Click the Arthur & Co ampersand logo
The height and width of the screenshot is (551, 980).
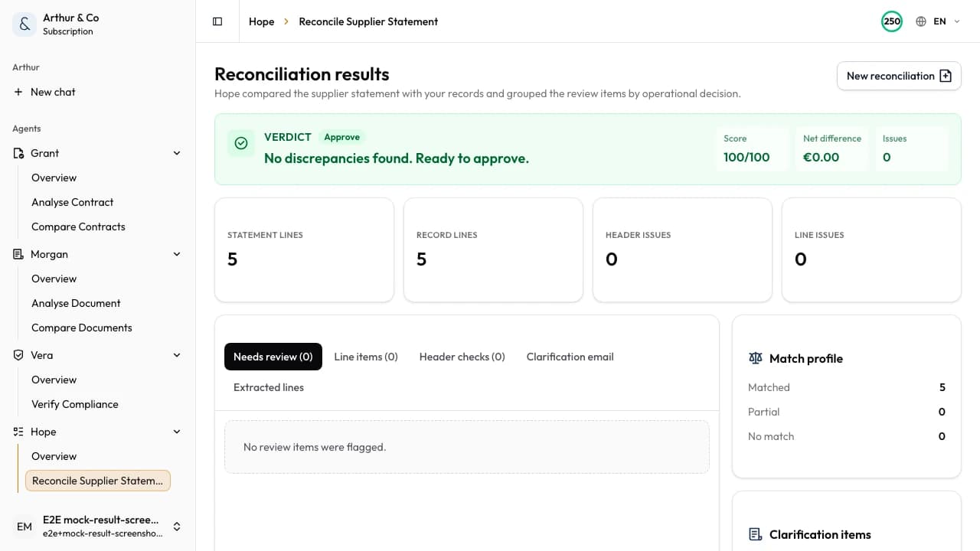(x=24, y=24)
